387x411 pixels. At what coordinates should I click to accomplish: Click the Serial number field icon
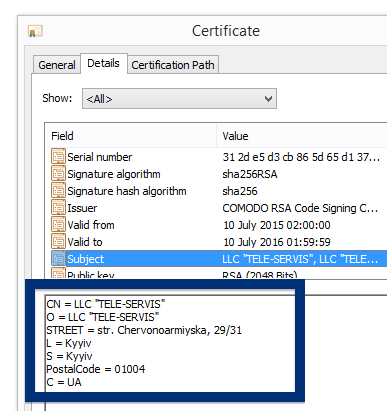pos(58,157)
